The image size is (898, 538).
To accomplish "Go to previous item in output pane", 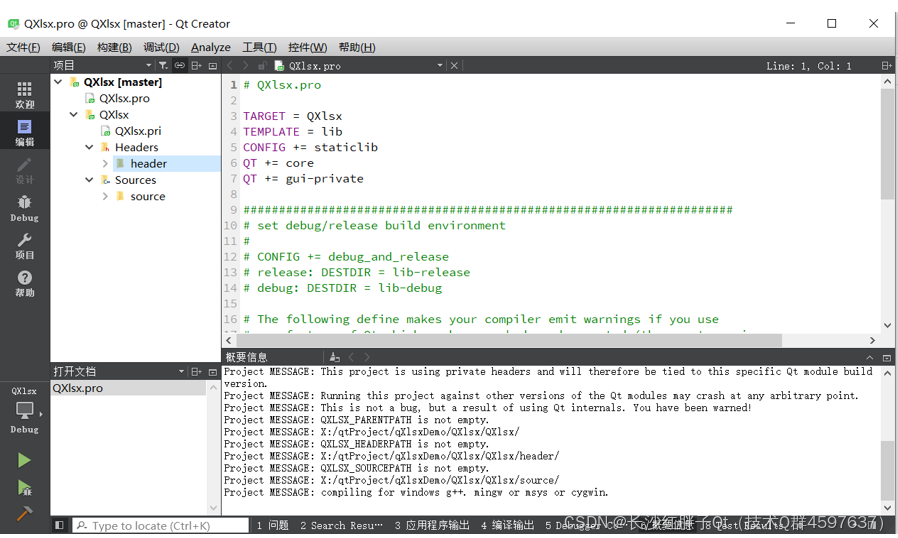I will [x=351, y=358].
